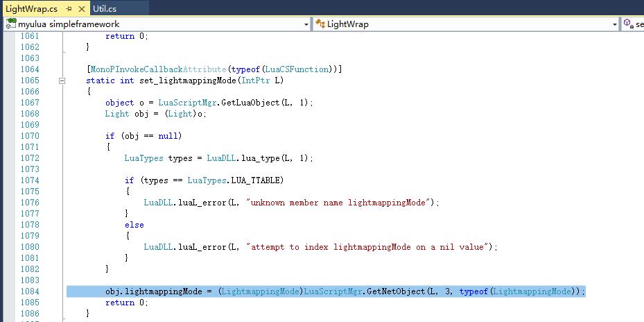644x322 pixels.
Task: Open the myulua simpleframework project dropdown
Action: tap(306, 25)
